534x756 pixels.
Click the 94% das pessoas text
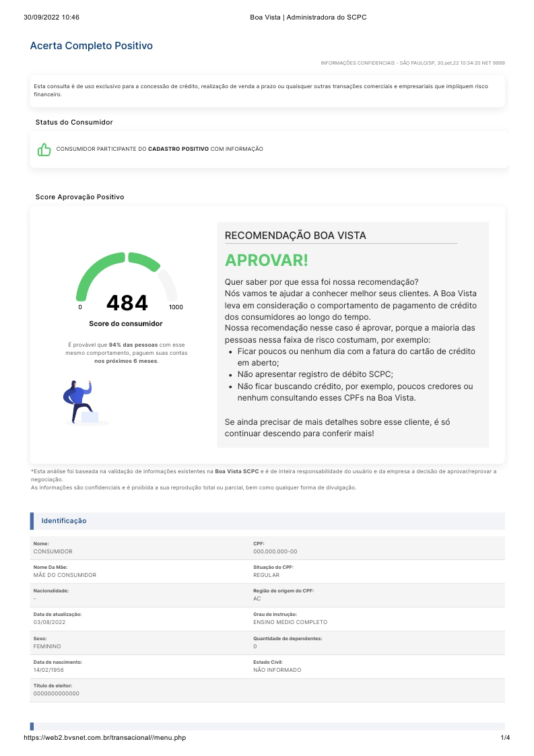133,345
